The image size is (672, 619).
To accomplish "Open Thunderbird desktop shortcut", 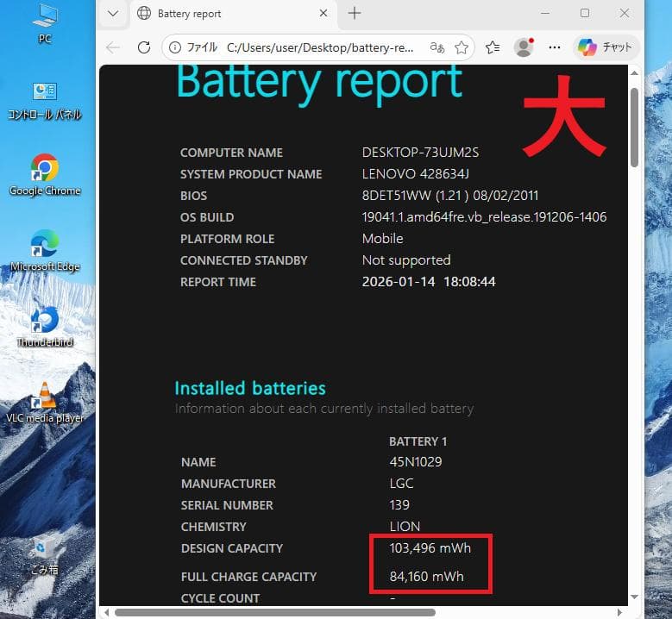I will (45, 327).
